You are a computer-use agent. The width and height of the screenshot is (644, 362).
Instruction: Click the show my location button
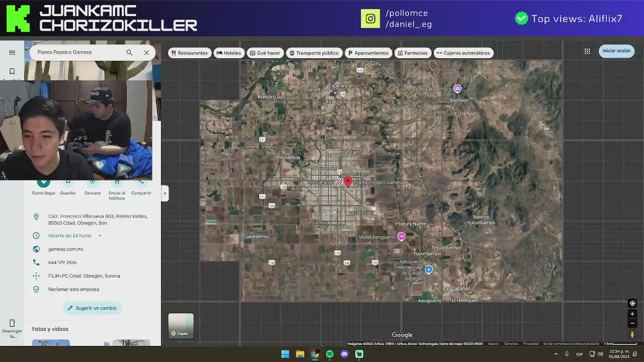click(632, 303)
